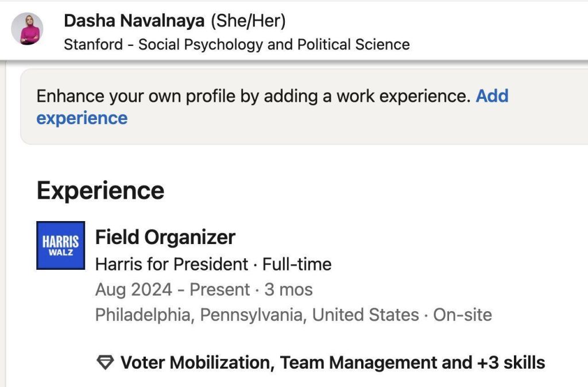Click "Social Psychology and Political Science" text
The height and width of the screenshot is (387, 588).
pos(274,44)
